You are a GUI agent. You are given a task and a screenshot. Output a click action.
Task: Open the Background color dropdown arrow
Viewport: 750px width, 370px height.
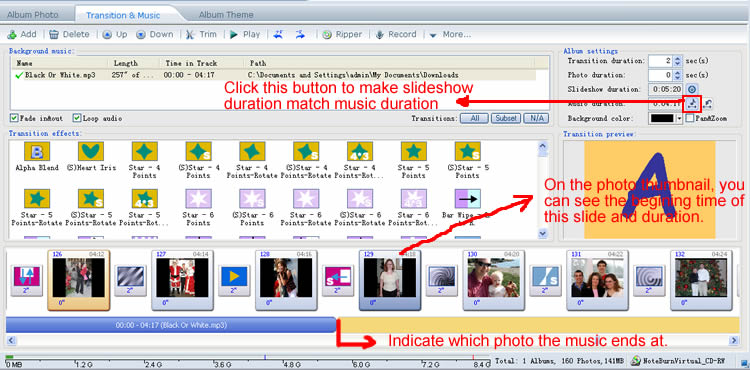point(680,119)
